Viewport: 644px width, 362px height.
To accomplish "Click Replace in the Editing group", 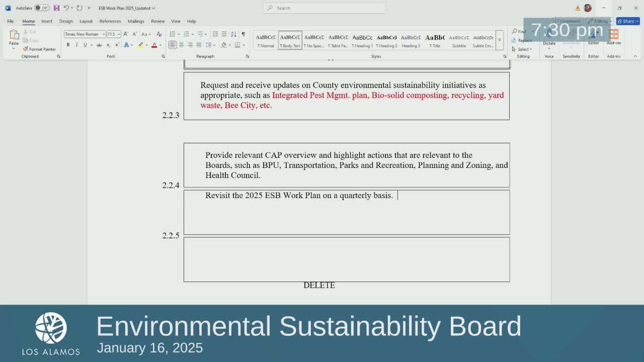I will (522, 40).
